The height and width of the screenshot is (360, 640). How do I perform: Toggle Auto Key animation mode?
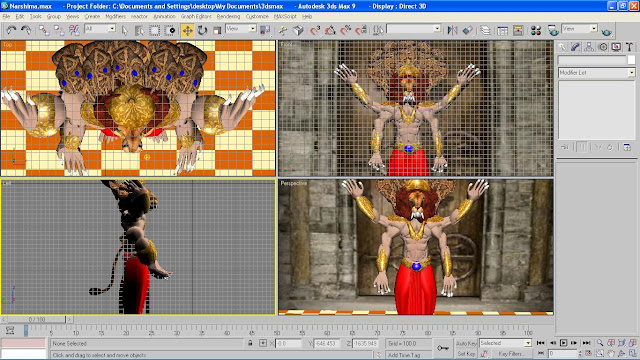(466, 343)
